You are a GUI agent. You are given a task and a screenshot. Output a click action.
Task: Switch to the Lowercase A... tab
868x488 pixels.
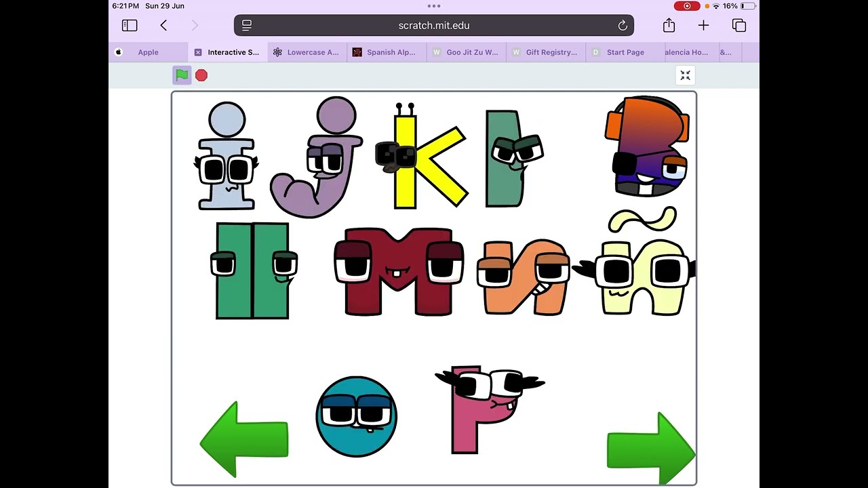point(307,52)
